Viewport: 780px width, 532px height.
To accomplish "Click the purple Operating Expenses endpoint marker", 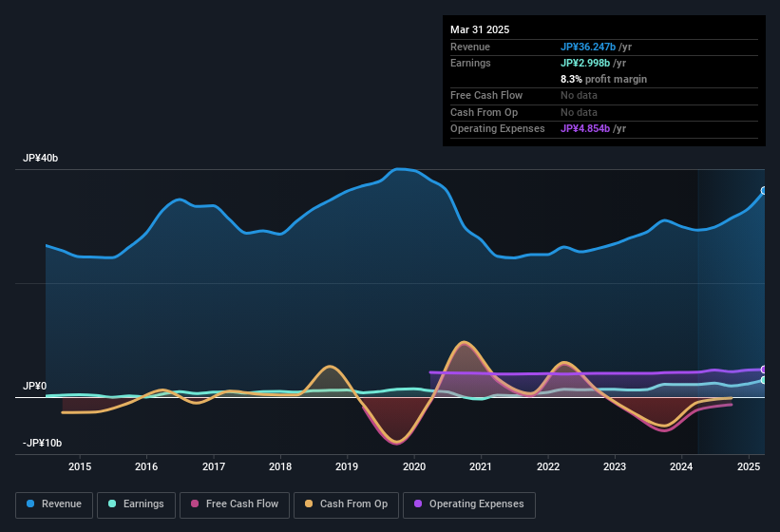I will click(x=764, y=370).
